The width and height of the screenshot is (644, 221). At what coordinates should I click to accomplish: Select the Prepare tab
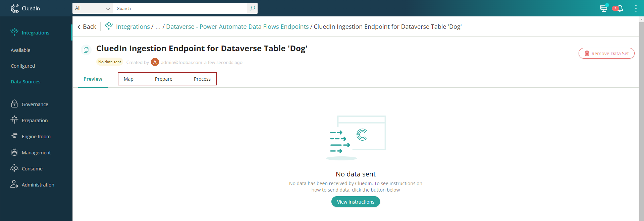(163, 79)
